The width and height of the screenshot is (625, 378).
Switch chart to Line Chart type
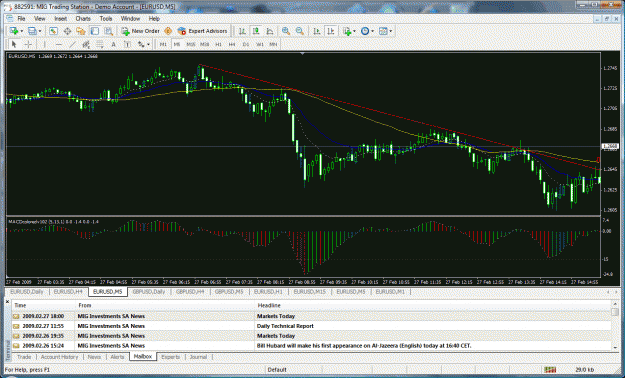270,31
